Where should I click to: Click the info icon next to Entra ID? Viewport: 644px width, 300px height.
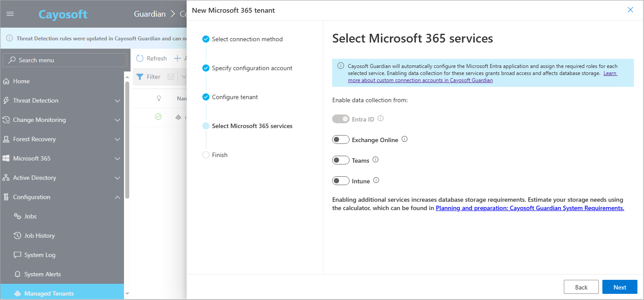(x=380, y=118)
